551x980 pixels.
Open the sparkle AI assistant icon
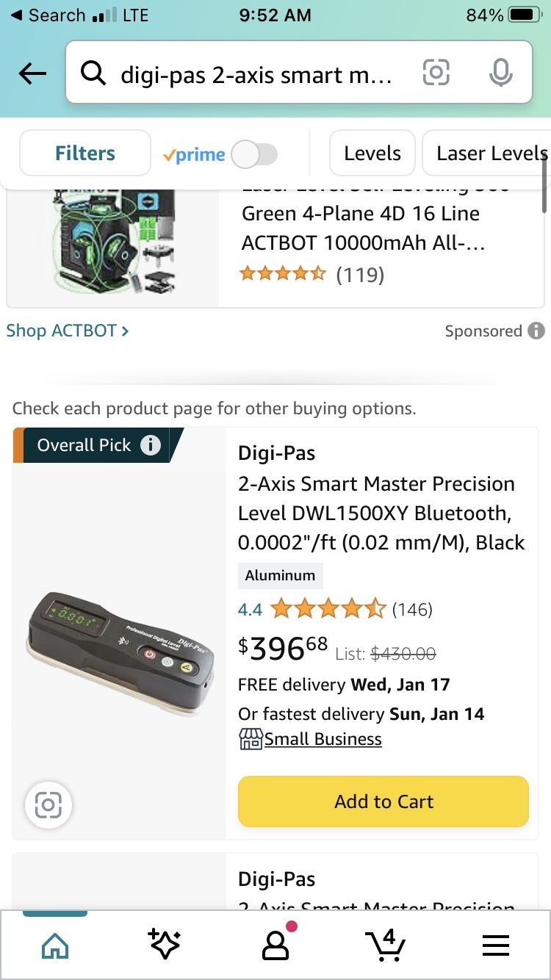click(x=165, y=944)
